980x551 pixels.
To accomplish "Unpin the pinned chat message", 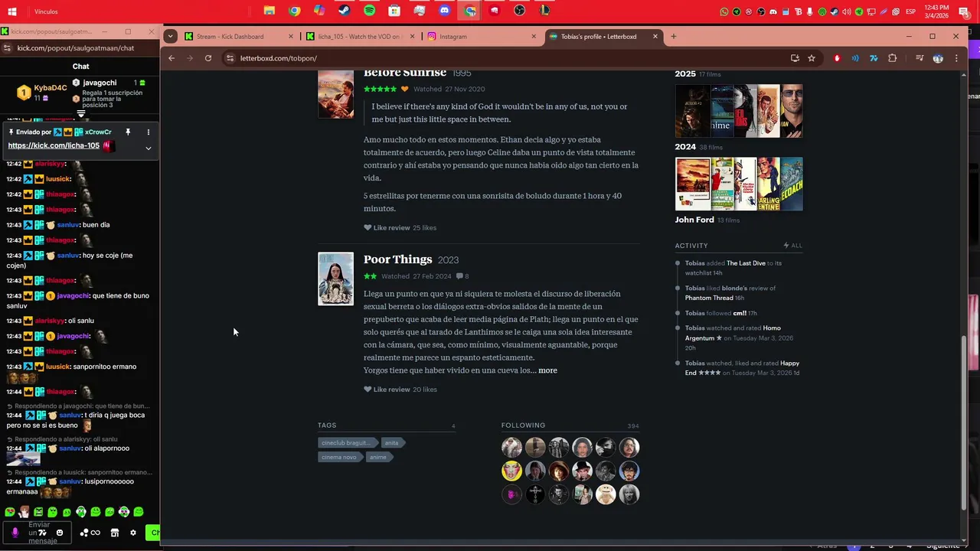I will click(128, 132).
